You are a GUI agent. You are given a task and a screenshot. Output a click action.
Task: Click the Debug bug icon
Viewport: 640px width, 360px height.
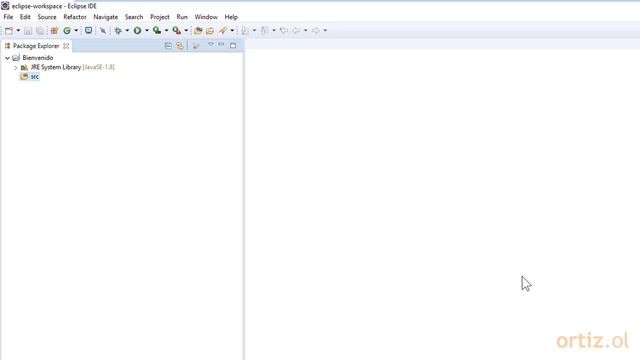click(118, 31)
